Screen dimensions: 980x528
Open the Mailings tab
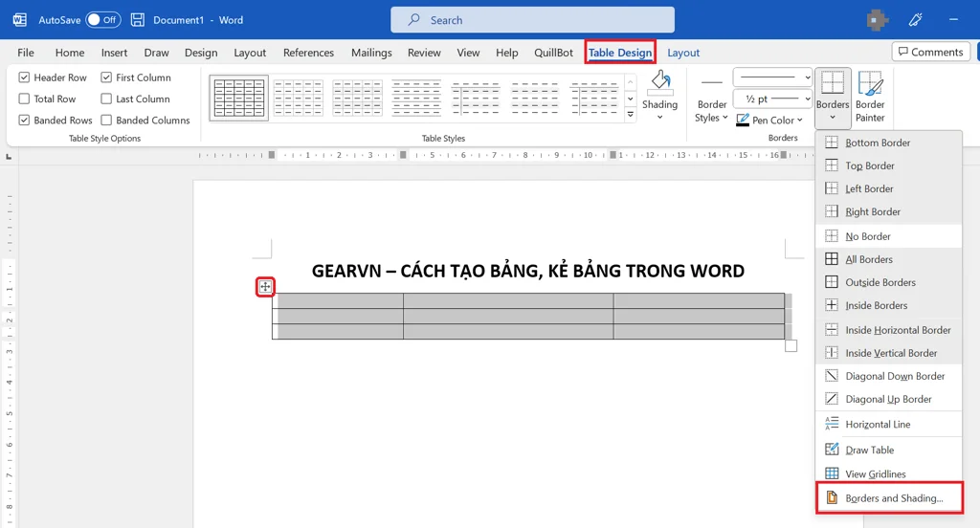[371, 53]
